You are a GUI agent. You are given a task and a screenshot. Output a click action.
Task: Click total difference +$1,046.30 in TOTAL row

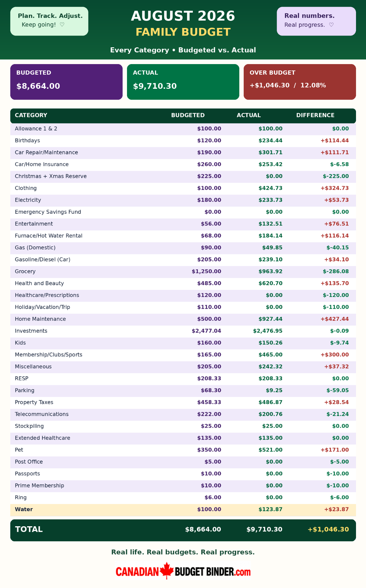coord(328,529)
